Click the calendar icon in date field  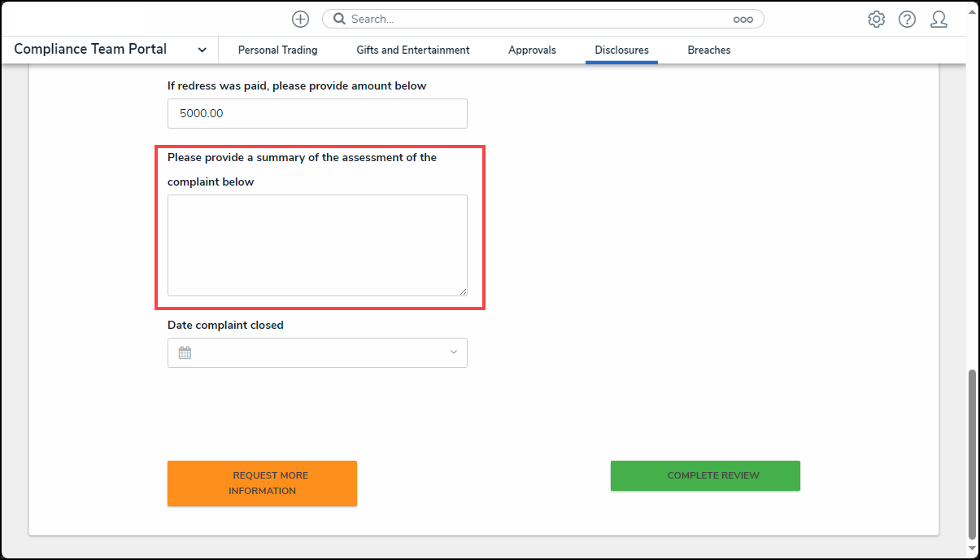185,352
